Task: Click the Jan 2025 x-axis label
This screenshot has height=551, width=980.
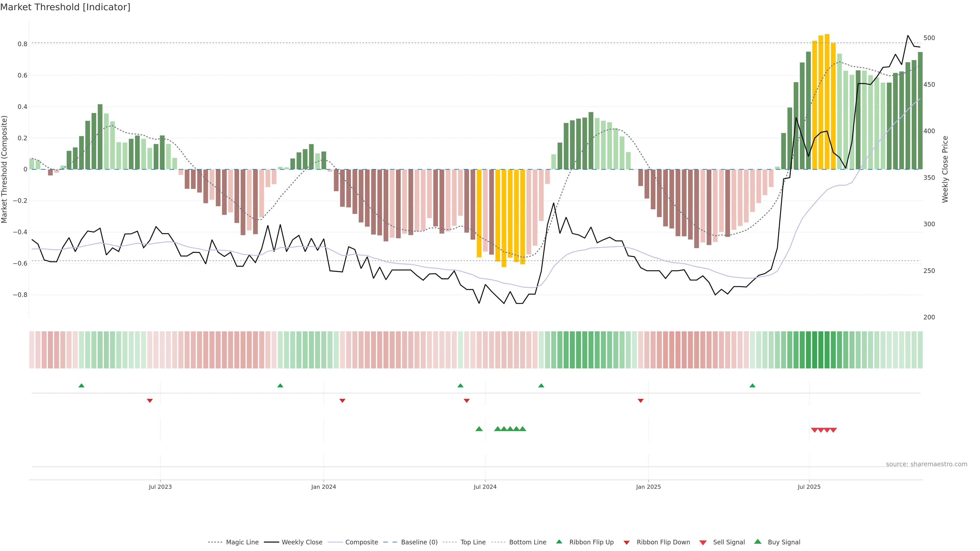Action: pos(648,487)
